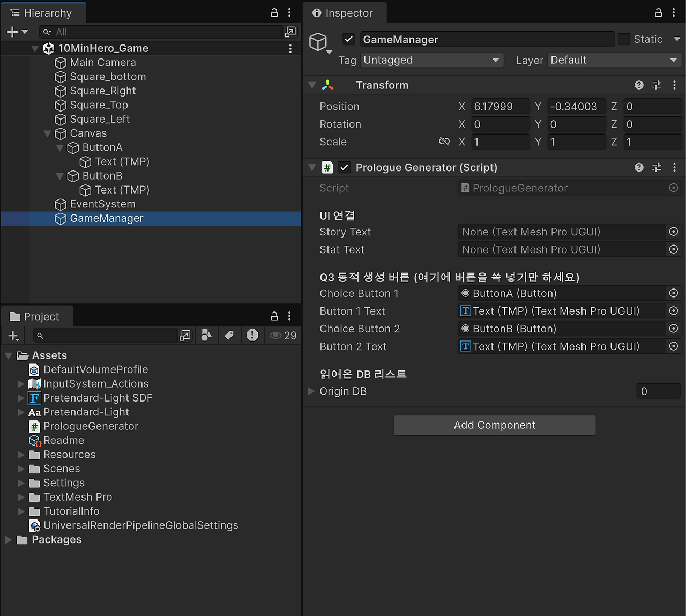This screenshot has width=686, height=616.
Task: Click the scale constraint link icon in Transform
Action: tap(444, 142)
